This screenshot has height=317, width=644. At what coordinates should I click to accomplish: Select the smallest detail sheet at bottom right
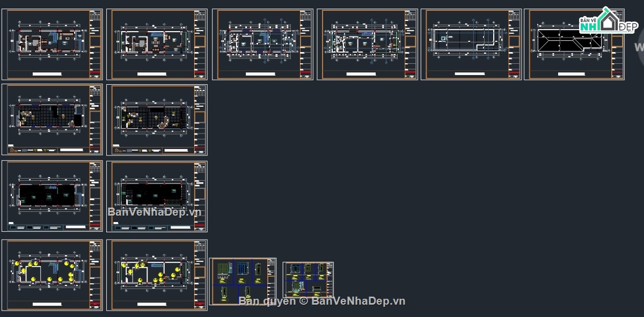(308, 279)
